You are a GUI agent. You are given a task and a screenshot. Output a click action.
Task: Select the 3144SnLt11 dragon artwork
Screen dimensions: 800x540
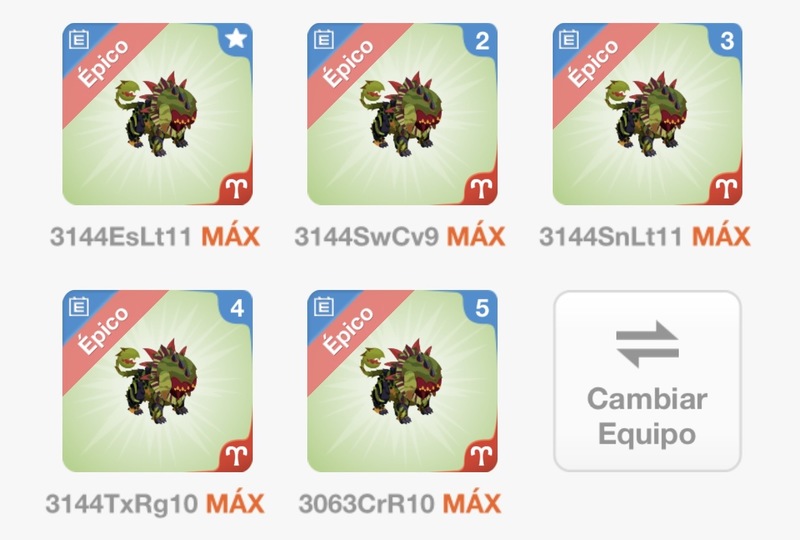(647, 114)
